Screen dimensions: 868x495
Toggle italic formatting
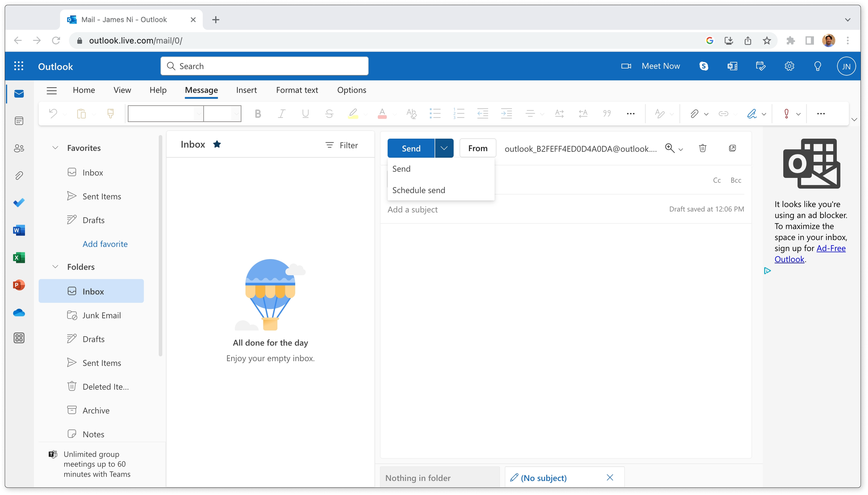coord(282,114)
